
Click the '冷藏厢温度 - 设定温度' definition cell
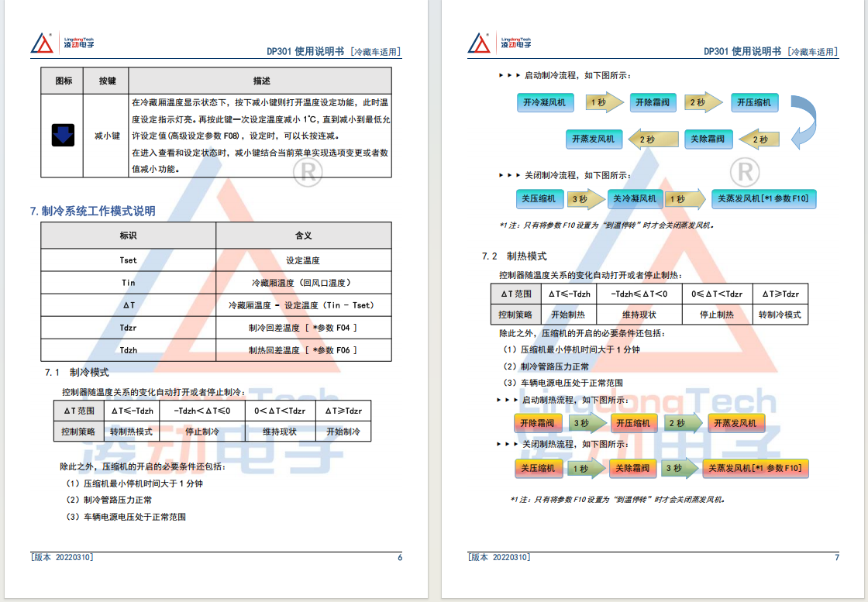click(x=303, y=305)
